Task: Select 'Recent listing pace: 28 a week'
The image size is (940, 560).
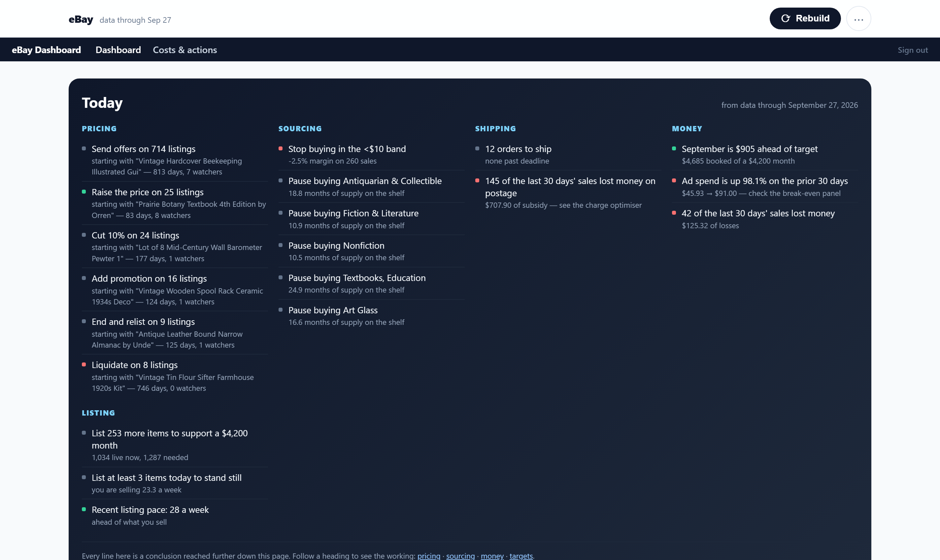Action: [x=150, y=510]
